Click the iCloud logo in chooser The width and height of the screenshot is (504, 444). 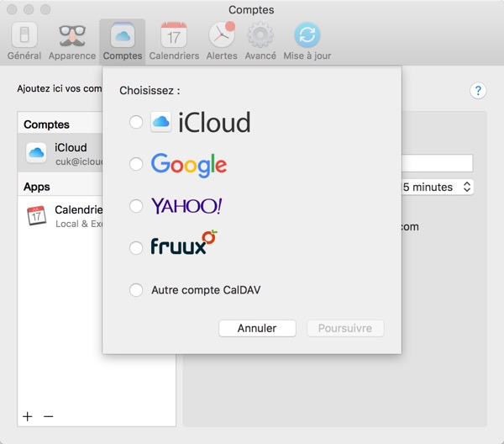pos(200,122)
